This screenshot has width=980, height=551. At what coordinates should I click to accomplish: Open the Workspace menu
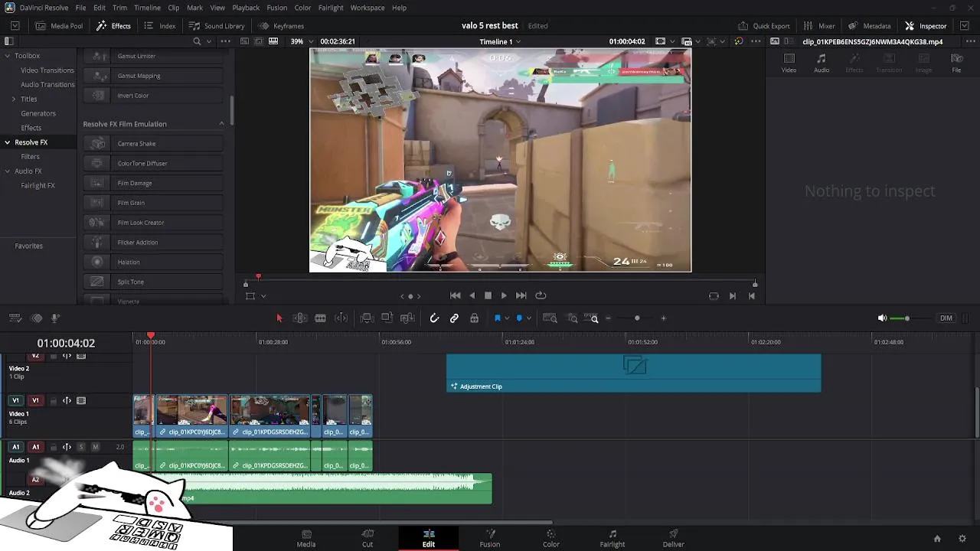367,8
